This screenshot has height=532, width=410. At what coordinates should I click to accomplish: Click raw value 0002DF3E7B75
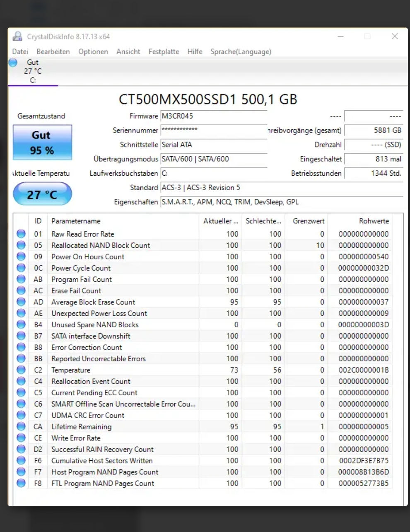(364, 461)
